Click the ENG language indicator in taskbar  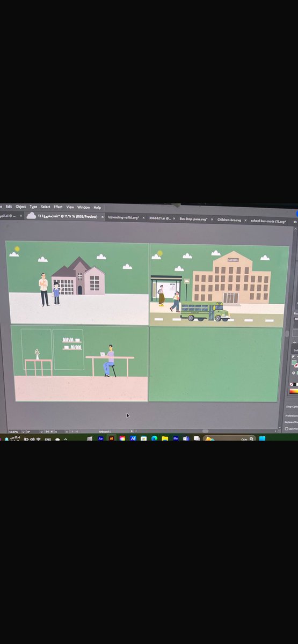point(47,439)
